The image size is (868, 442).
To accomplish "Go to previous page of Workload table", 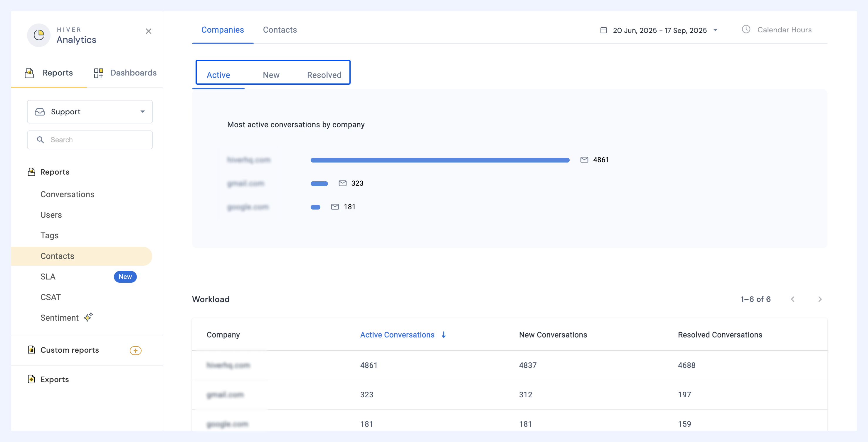I will 793,299.
